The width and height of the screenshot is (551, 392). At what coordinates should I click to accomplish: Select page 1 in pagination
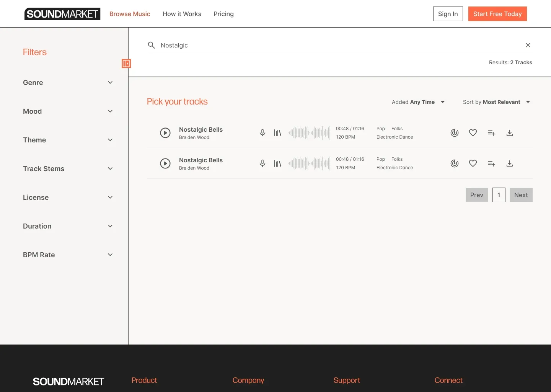click(x=499, y=195)
